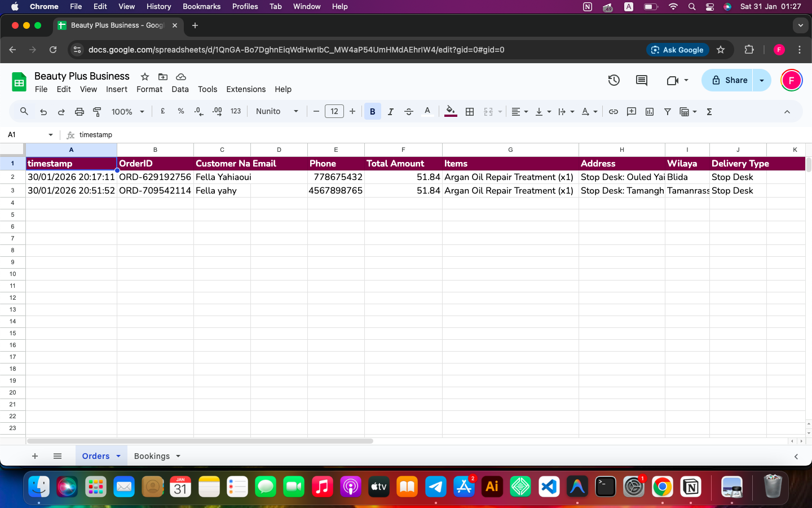
Task: Select the paint format tool
Action: click(x=97, y=111)
